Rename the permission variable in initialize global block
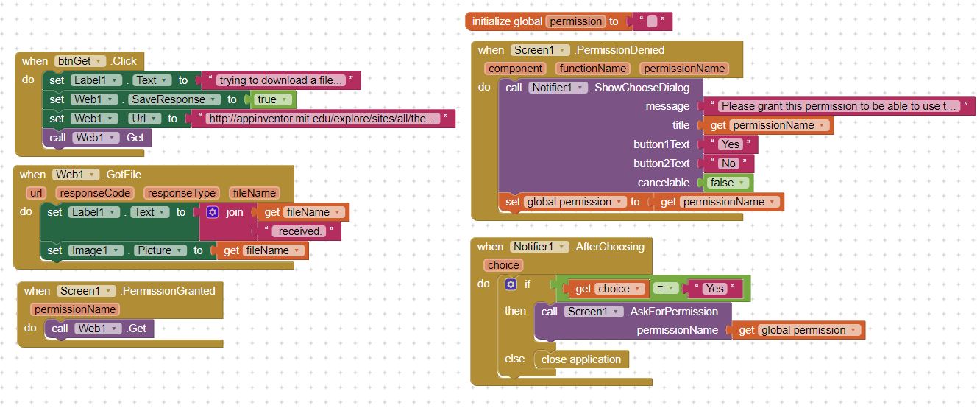The image size is (980, 411). [x=576, y=21]
